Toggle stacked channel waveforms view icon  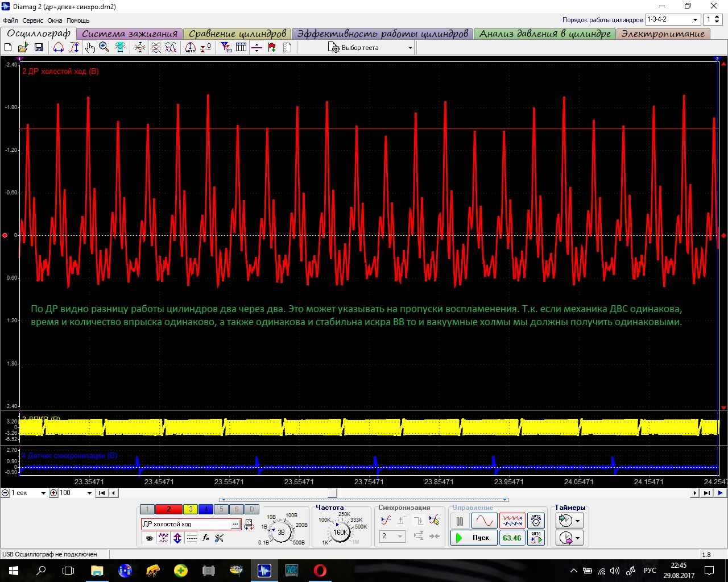click(155, 48)
